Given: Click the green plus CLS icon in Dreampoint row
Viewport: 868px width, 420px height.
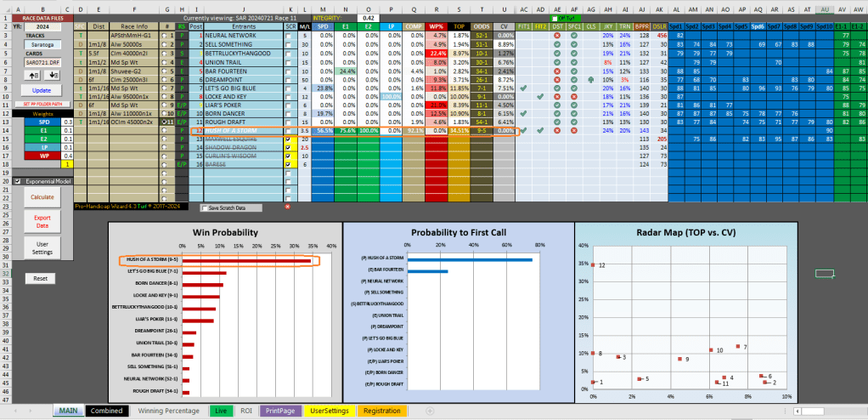Looking at the screenshot, I should pyautogui.click(x=589, y=79).
